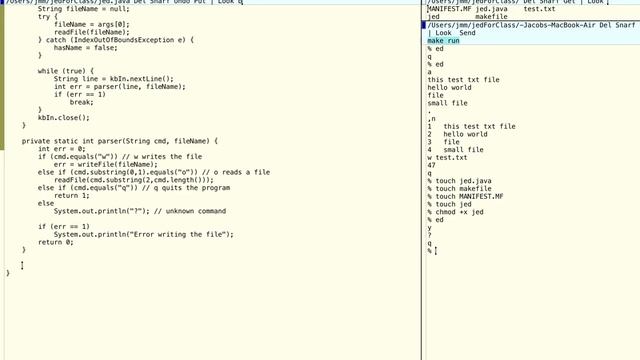The height and width of the screenshot is (360, 640).
Task: Click the 'hasName = false;' code line
Action: (85, 47)
